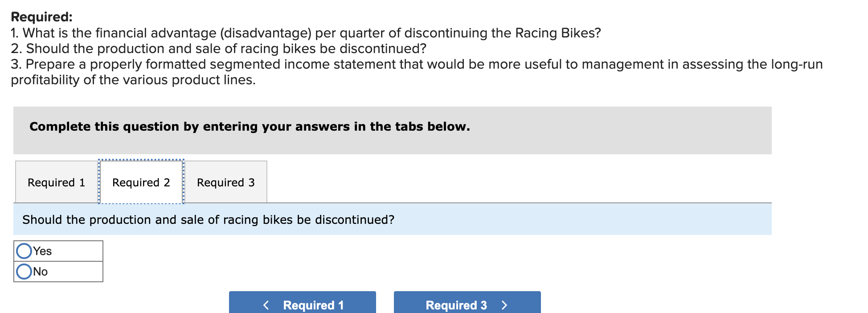Viewport: 868px width, 313px height.
Task: Choose No to keep producing racing bikes
Action: pyautogui.click(x=24, y=271)
